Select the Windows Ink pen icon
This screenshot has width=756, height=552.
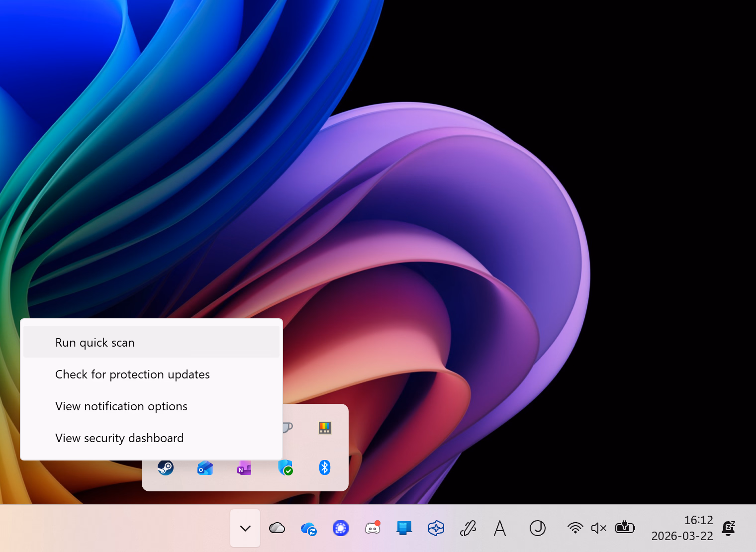[x=468, y=528]
